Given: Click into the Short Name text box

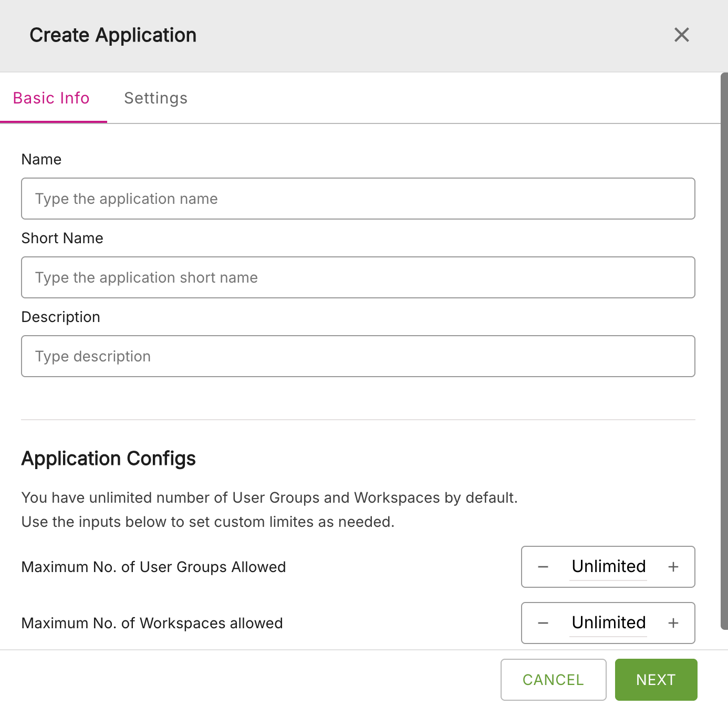Looking at the screenshot, I should click(x=358, y=277).
